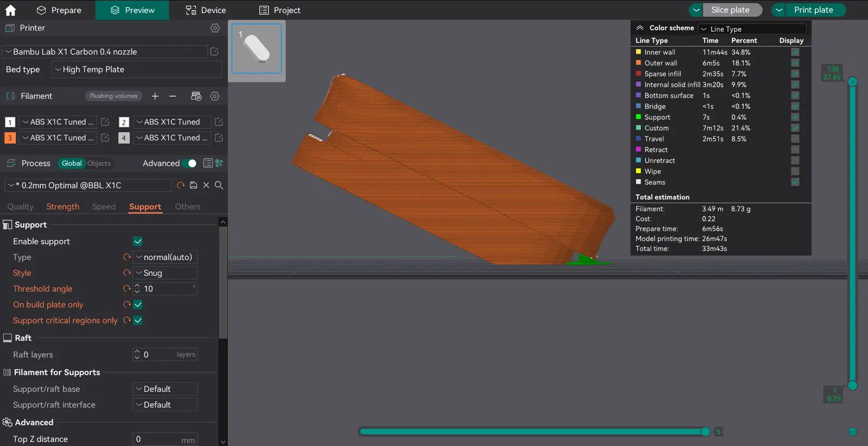Reset Support critical regions only setting
This screenshot has width=868, height=446.
(127, 320)
